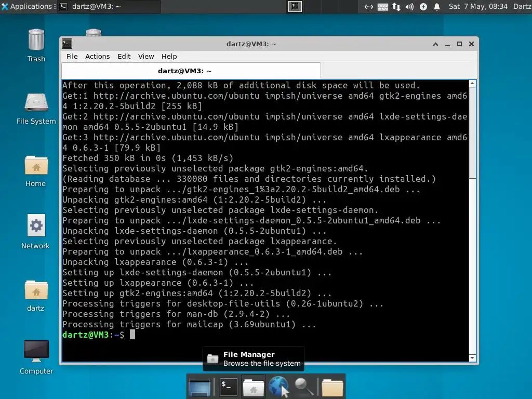
Task: Click the line starting 'After this operation'
Action: tap(241, 85)
